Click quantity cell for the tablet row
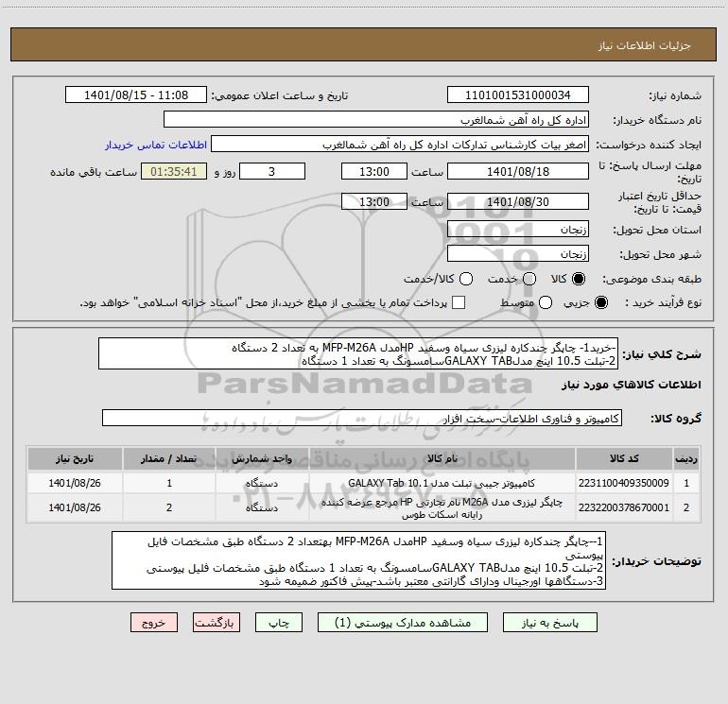The height and width of the screenshot is (704, 728). (169, 483)
